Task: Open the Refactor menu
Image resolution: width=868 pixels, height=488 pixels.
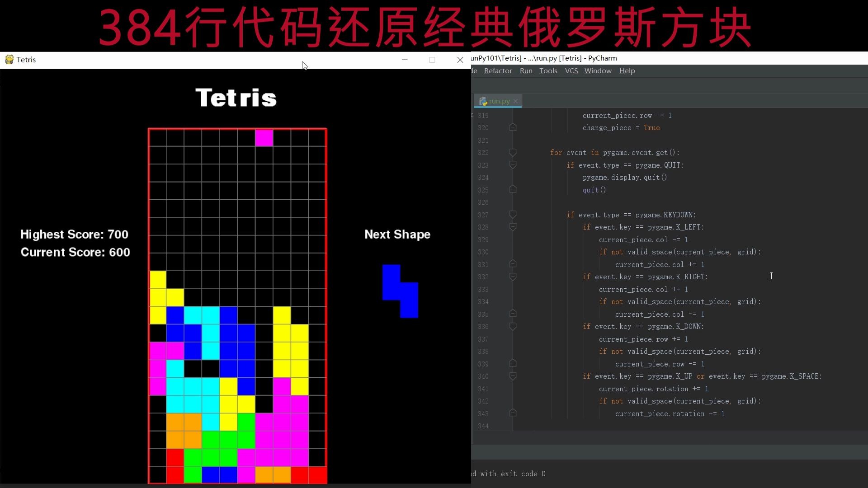Action: click(x=498, y=71)
